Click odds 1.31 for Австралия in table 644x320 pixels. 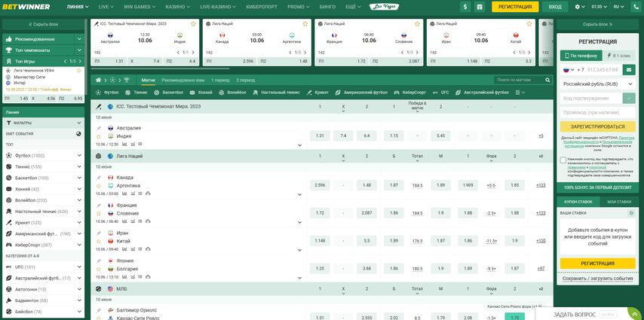(x=320, y=136)
